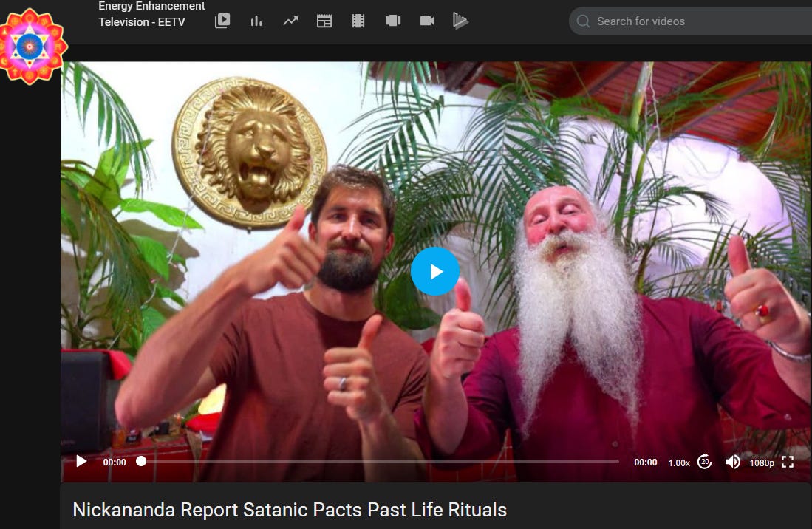Toggle fullscreen mode for the video

[x=788, y=462]
